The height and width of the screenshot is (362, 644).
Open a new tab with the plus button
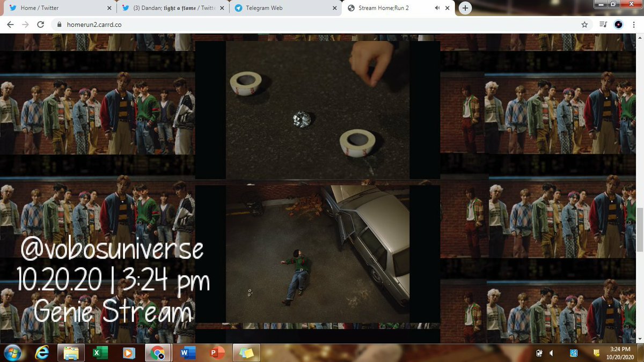[465, 8]
